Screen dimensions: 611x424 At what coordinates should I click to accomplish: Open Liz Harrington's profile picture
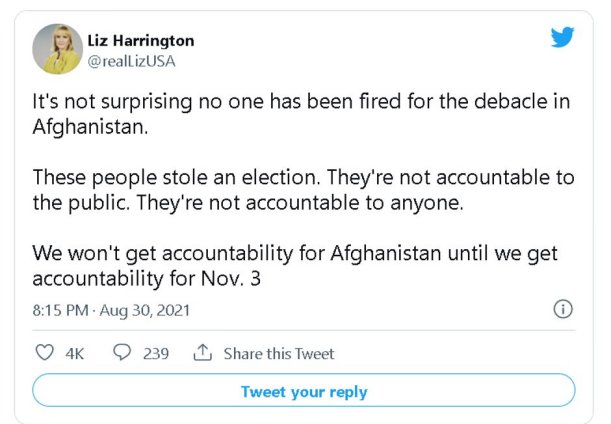58,49
